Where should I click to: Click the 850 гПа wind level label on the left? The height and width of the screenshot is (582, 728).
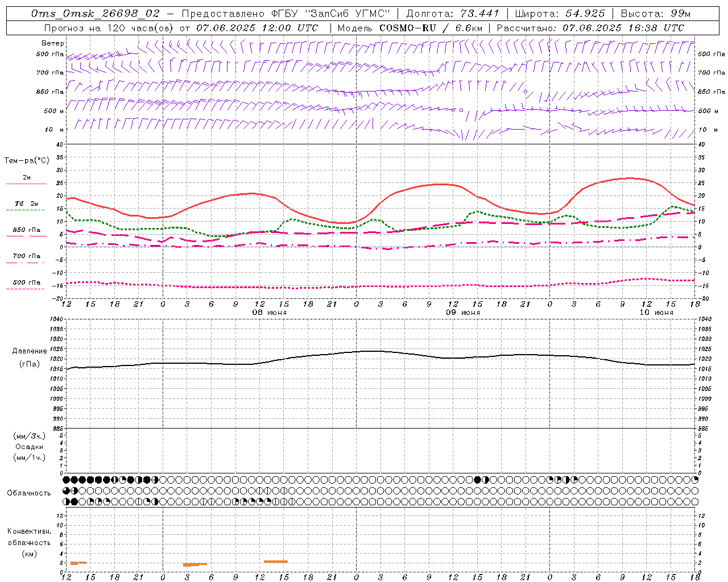50,92
